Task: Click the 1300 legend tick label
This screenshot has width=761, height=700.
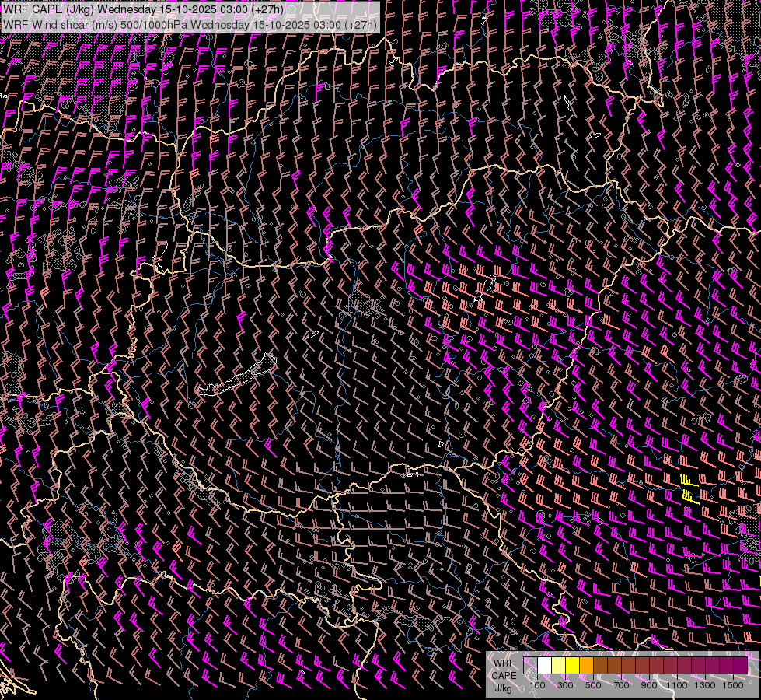Action: pos(705,685)
